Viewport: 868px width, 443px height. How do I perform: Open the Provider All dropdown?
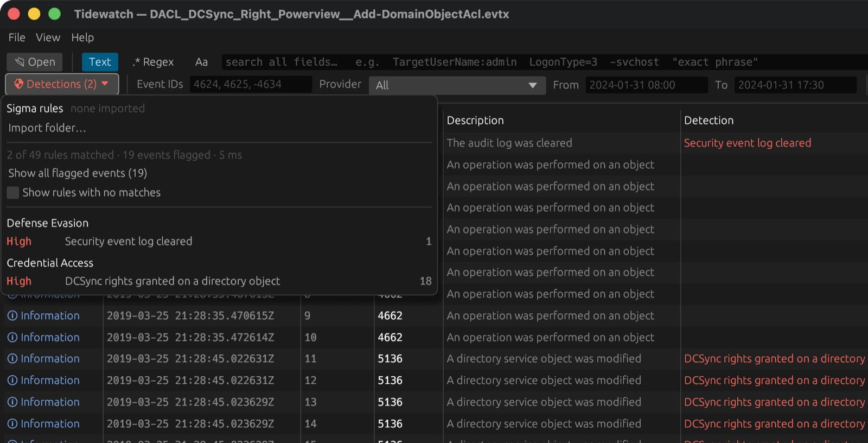point(457,85)
